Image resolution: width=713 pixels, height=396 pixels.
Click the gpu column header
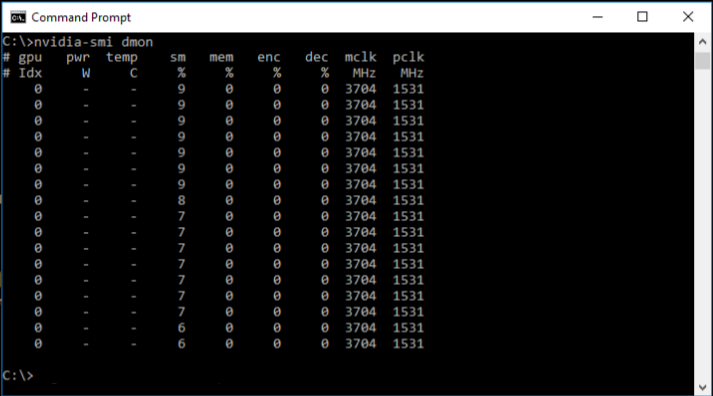point(30,58)
